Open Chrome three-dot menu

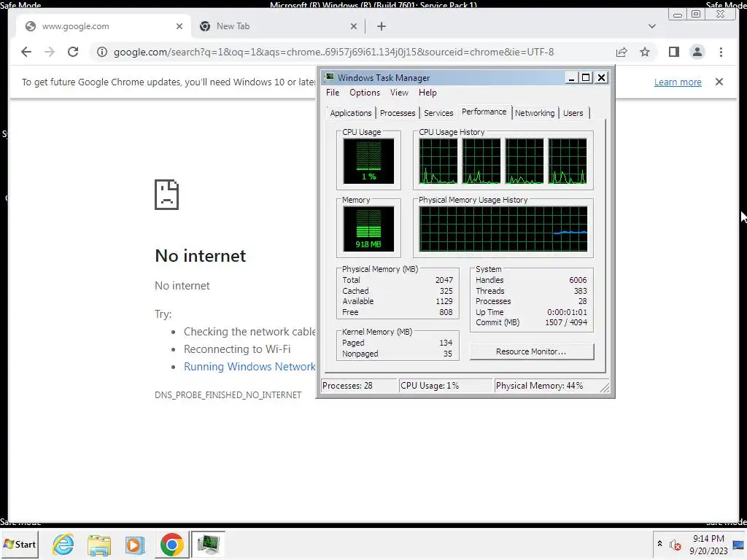coord(721,52)
